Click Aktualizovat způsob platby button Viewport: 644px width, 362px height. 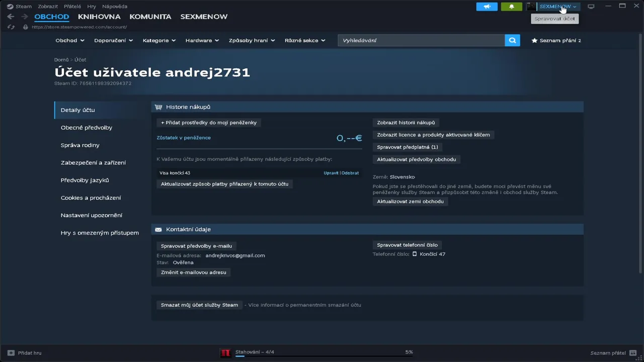pyautogui.click(x=224, y=184)
